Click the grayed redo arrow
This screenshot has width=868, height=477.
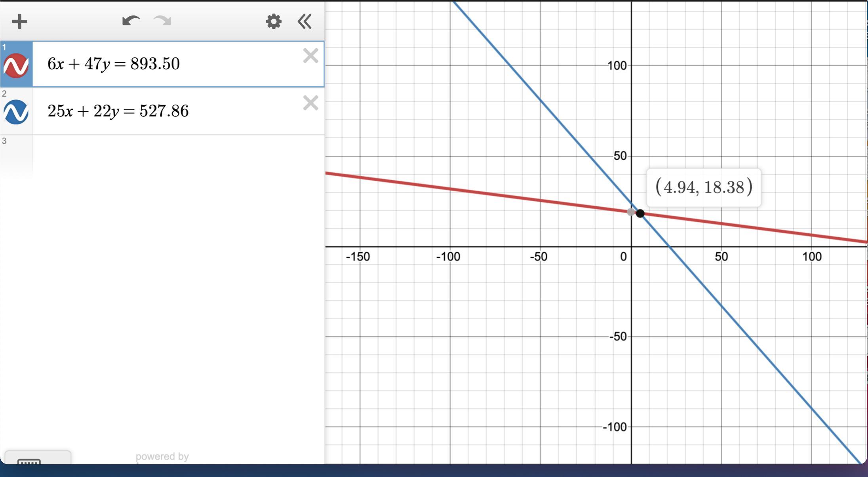(162, 21)
